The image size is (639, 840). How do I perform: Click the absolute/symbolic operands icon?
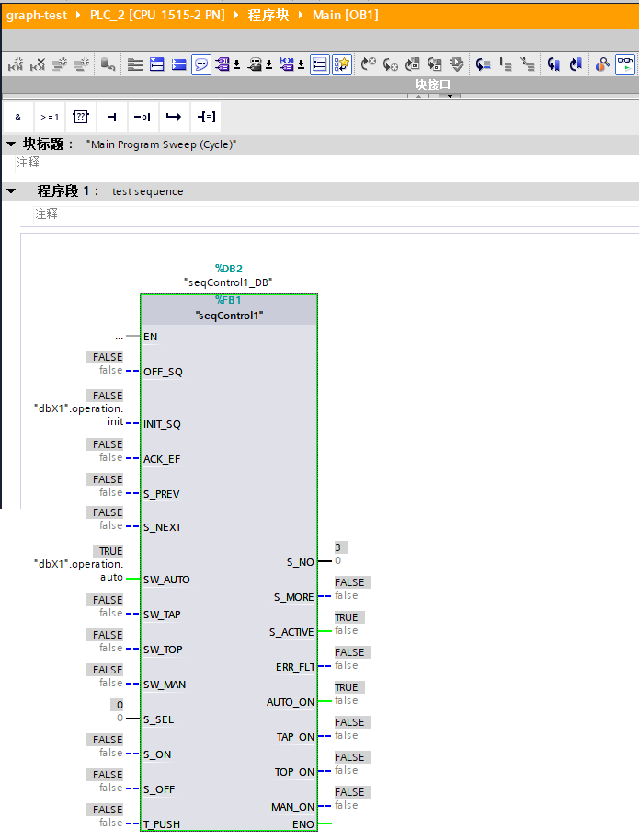(223, 64)
